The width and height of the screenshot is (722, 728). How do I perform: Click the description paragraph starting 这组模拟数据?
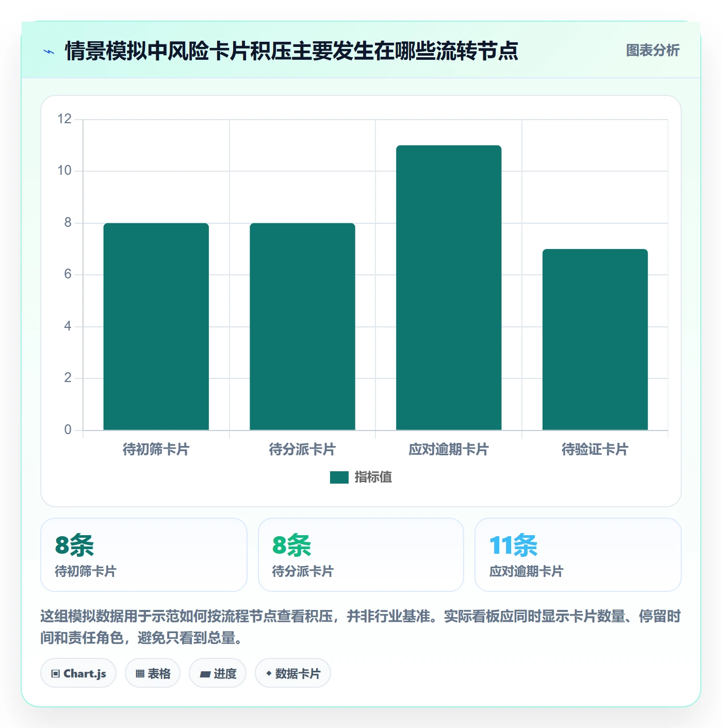tap(360, 627)
